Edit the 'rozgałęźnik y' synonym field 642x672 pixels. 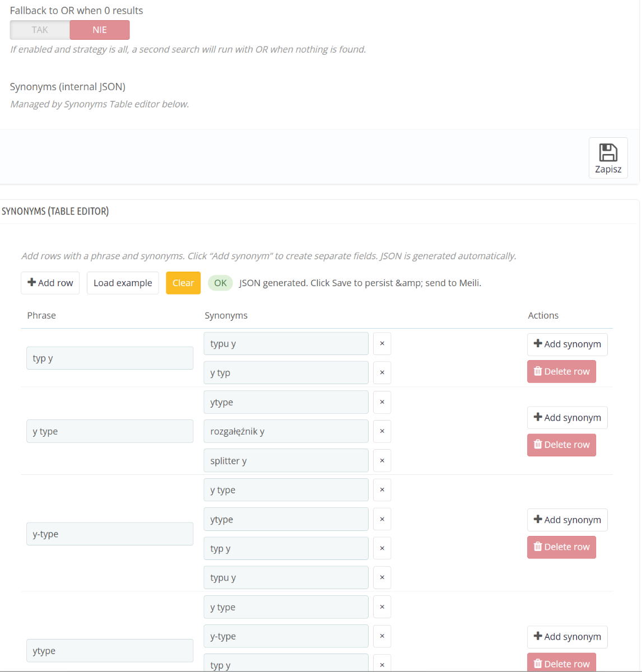tap(286, 431)
